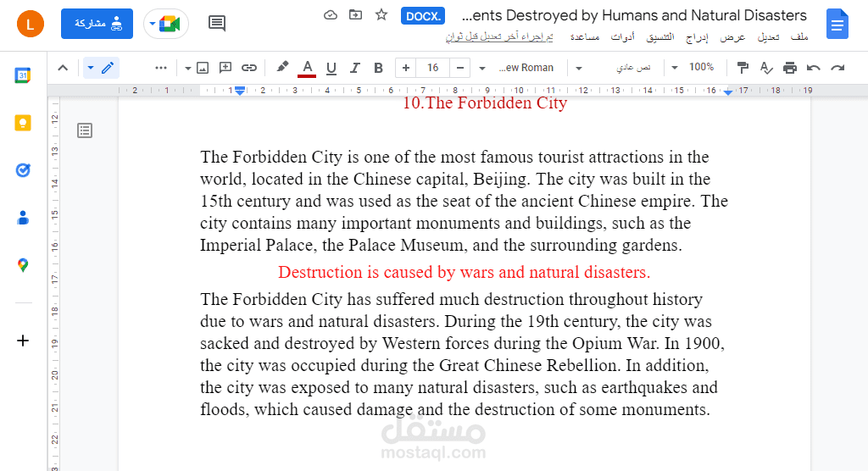Open the تعديل (Edit) menu

(768, 36)
